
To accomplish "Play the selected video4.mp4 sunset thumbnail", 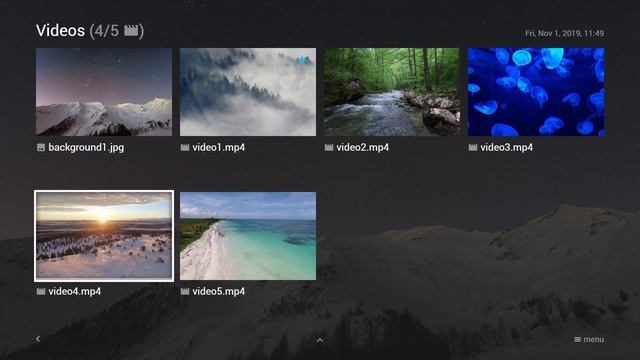I will point(104,236).
